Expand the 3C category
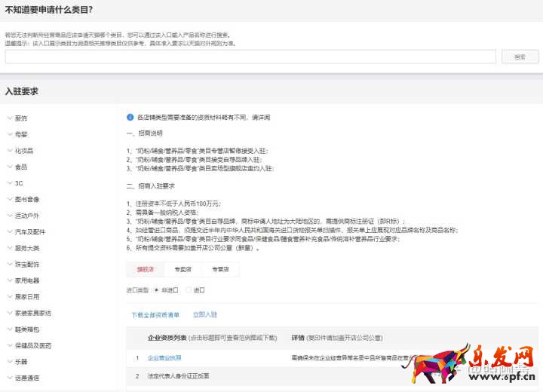The image size is (543, 392). [x=19, y=183]
